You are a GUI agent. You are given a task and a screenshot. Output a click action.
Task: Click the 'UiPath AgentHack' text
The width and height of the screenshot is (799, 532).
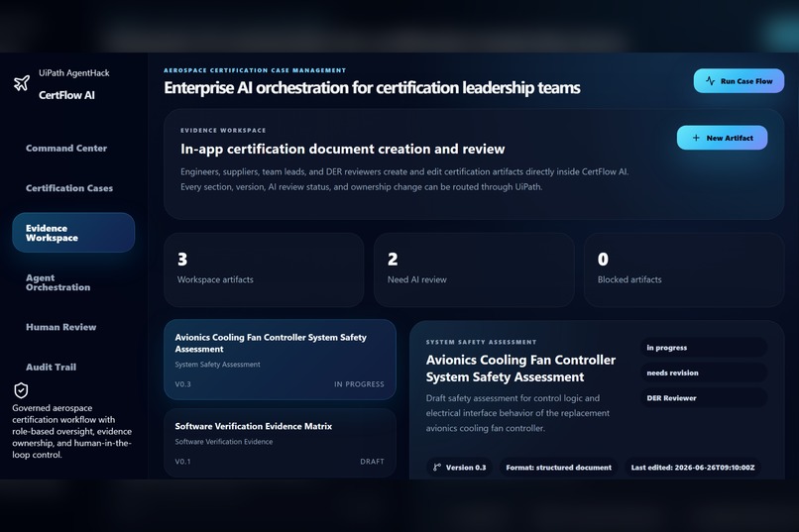pos(74,72)
